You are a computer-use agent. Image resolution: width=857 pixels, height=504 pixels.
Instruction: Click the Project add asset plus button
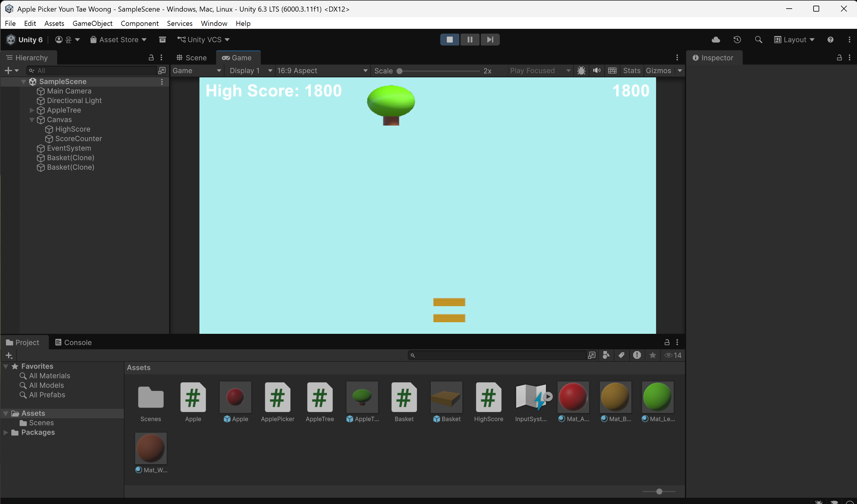coord(9,356)
